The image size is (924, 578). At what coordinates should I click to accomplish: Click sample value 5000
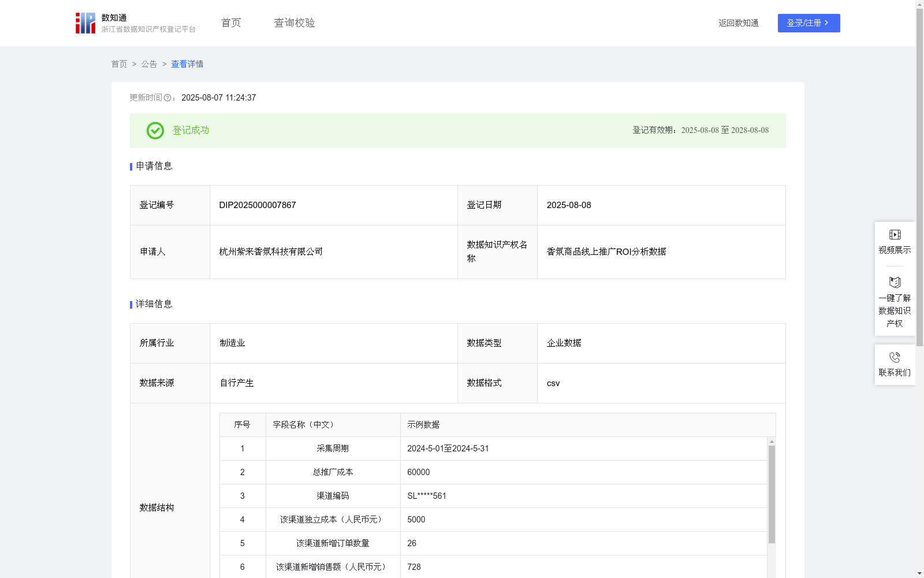point(416,520)
